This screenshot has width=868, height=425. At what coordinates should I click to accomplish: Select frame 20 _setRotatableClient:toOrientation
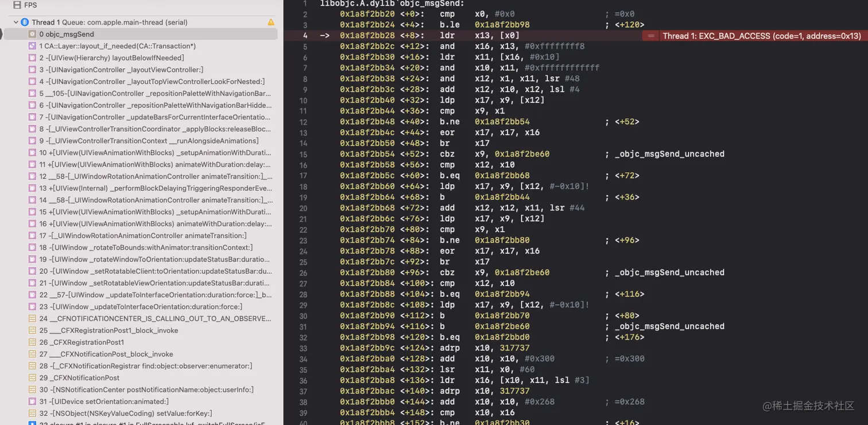click(x=141, y=271)
